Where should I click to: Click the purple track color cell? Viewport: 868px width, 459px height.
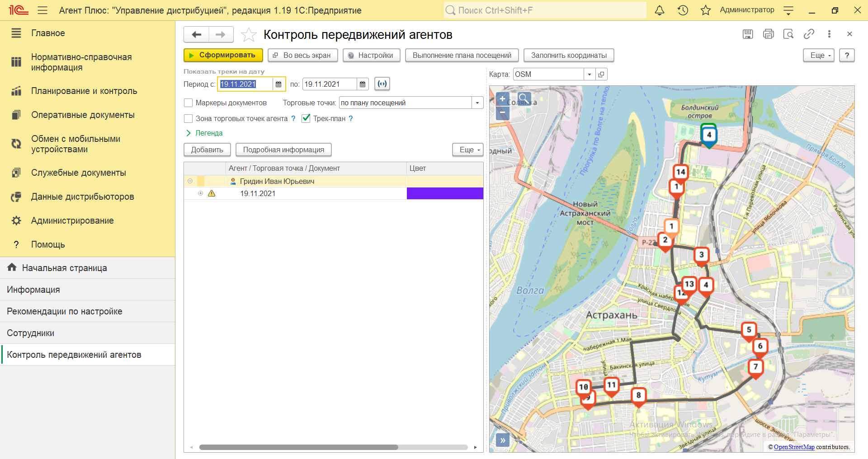[x=445, y=194]
